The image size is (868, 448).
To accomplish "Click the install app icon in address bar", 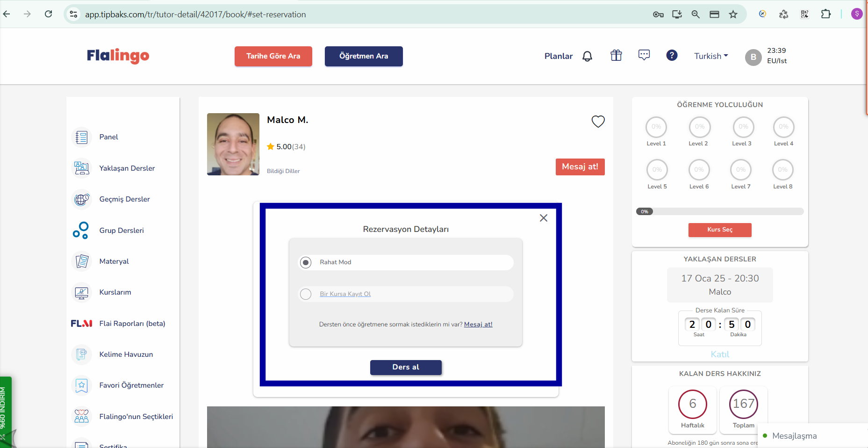I will pos(677,14).
